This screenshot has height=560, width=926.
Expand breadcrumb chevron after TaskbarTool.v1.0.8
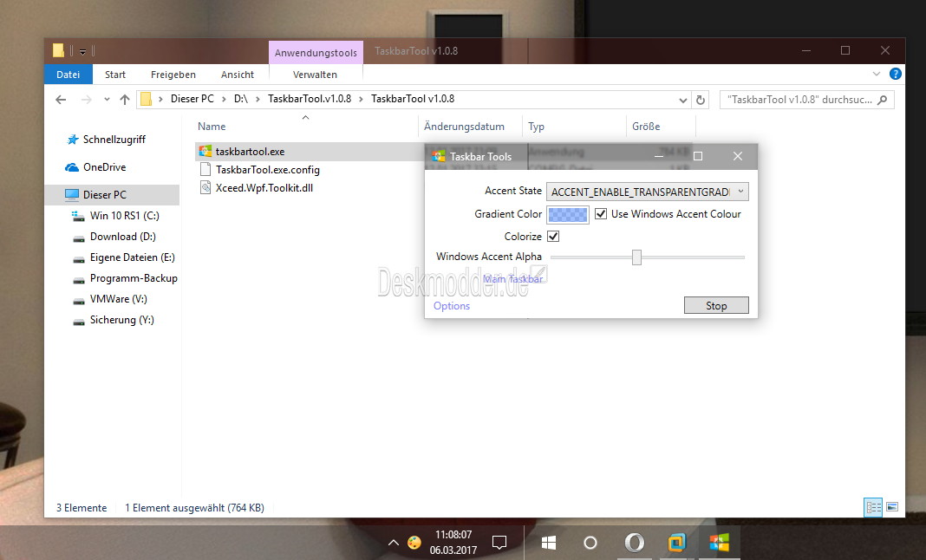361,99
